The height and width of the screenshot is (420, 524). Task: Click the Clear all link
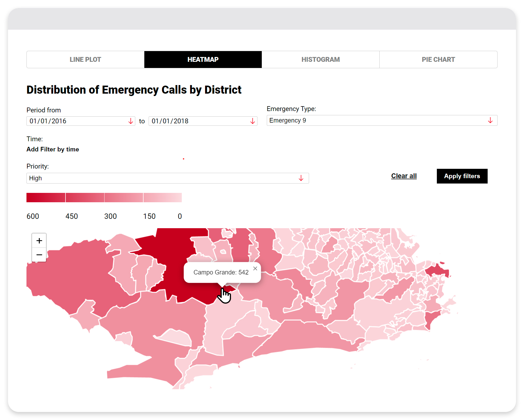click(404, 176)
